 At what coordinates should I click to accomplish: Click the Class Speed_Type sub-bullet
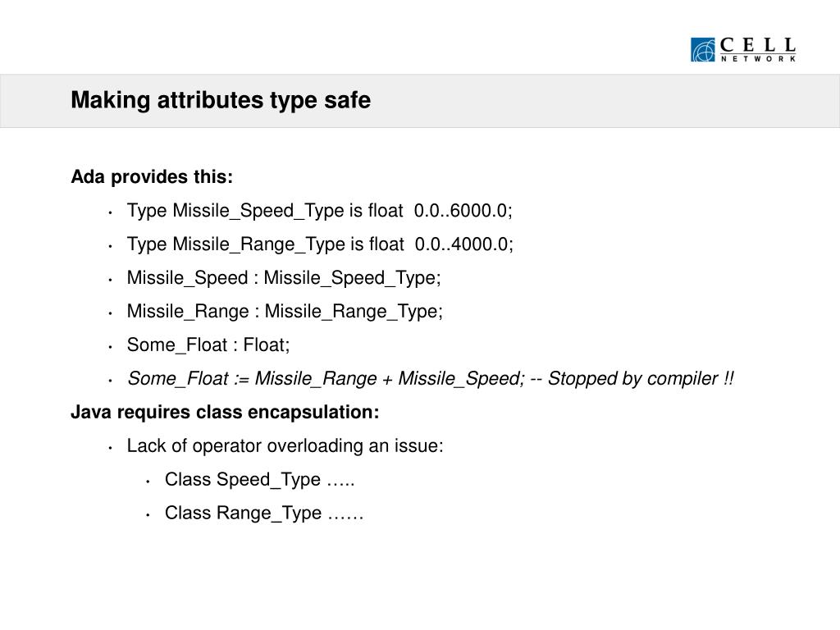tap(259, 479)
